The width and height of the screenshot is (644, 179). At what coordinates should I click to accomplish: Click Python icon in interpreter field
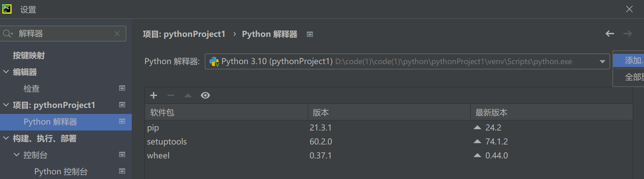tap(214, 62)
